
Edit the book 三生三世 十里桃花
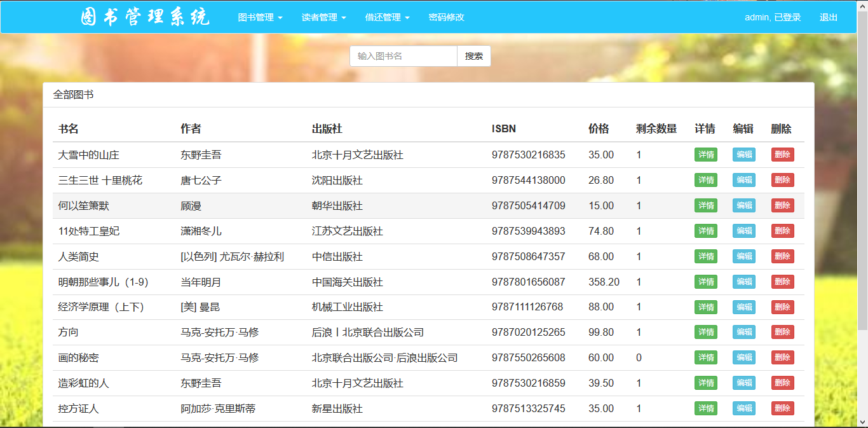[744, 180]
